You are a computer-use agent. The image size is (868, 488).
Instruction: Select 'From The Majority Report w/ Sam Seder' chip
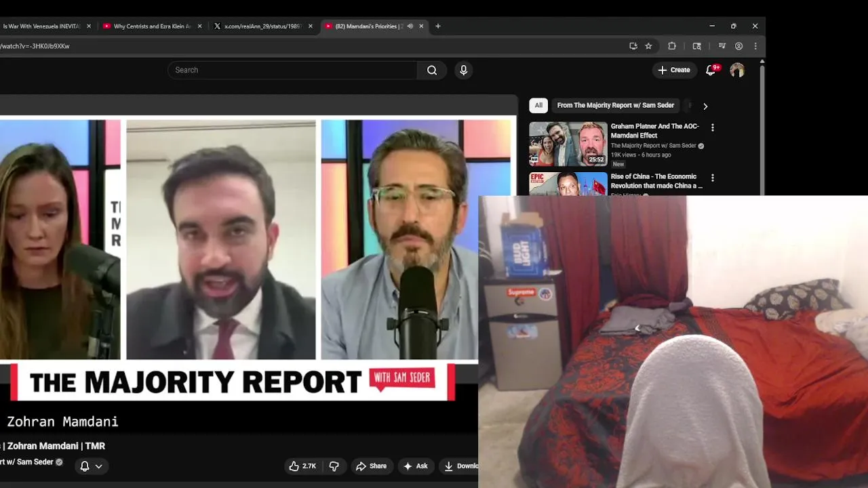tap(616, 105)
